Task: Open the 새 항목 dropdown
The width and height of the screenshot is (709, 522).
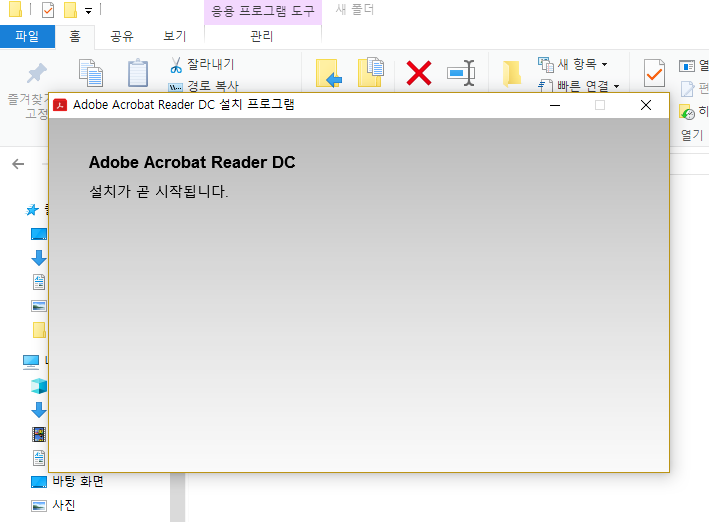Action: tap(572, 64)
